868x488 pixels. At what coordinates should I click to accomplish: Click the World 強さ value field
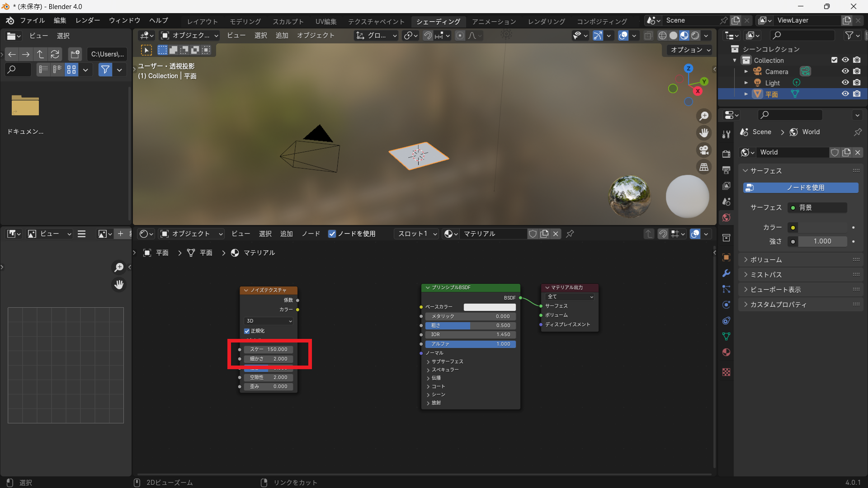[822, 241]
